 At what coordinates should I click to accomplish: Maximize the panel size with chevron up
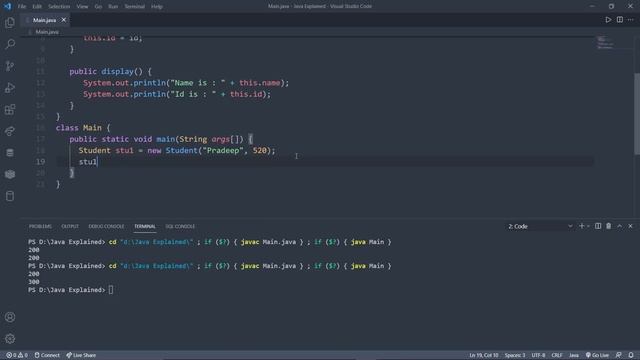tap(620, 226)
